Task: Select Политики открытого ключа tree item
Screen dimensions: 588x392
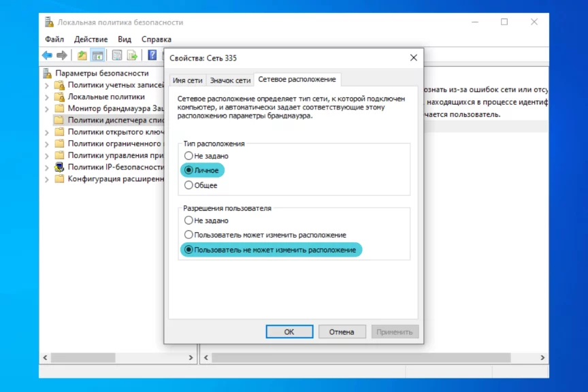Action: point(114,132)
